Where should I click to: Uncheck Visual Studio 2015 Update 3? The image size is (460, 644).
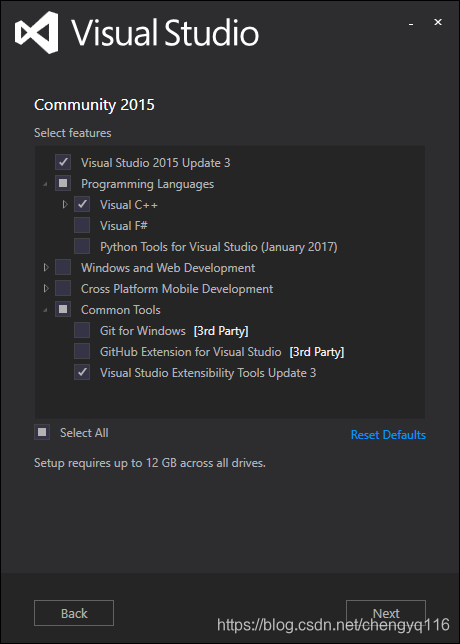click(x=63, y=162)
